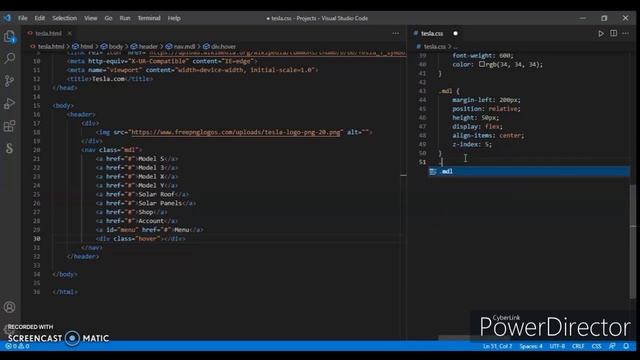Click the align-items: center declaration
Screen dimensions: 640x360
point(488,136)
